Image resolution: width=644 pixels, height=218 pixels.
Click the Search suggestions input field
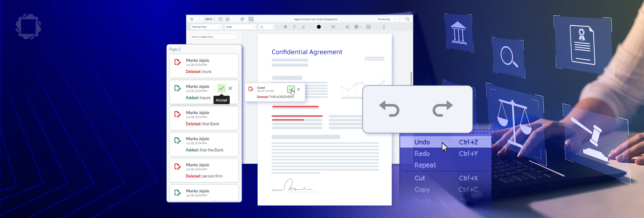coord(213,37)
